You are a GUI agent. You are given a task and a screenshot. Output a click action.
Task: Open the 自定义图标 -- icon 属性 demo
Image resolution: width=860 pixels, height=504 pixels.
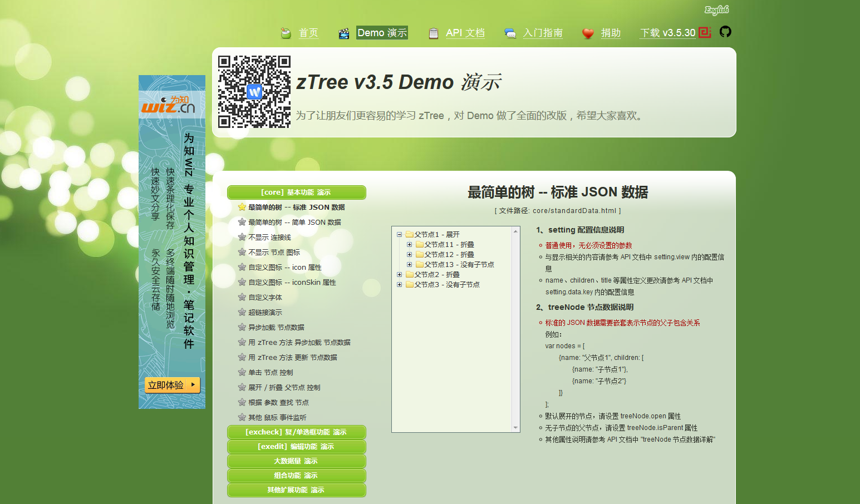285,268
